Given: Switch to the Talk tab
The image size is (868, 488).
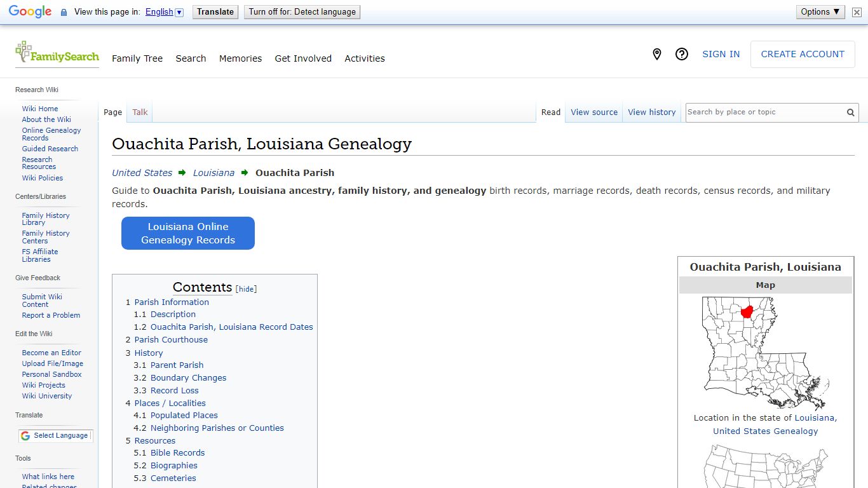Looking at the screenshot, I should click(140, 112).
